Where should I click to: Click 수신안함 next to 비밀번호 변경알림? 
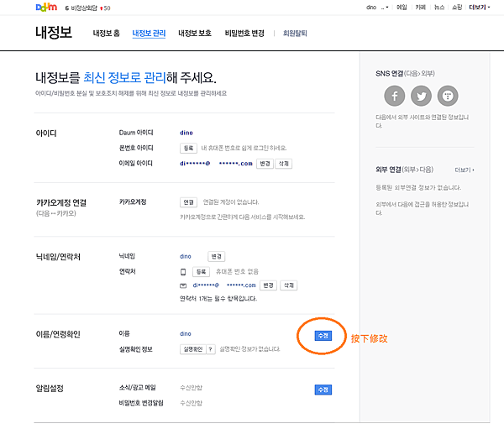click(191, 403)
